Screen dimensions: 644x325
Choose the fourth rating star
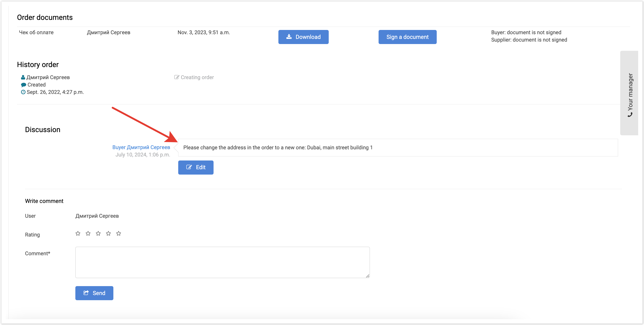pos(108,233)
